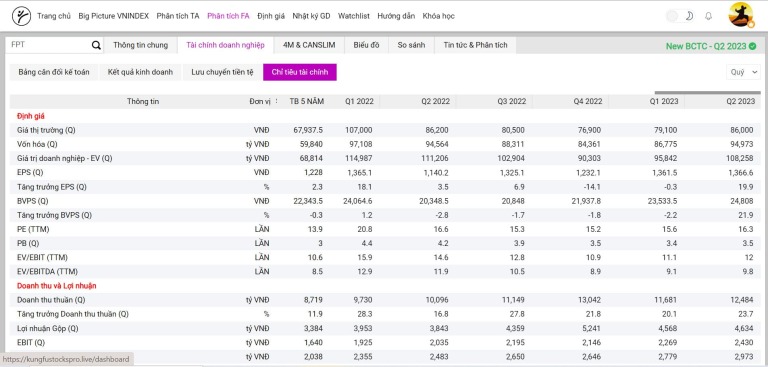Click the search magnifier icon

(96, 45)
